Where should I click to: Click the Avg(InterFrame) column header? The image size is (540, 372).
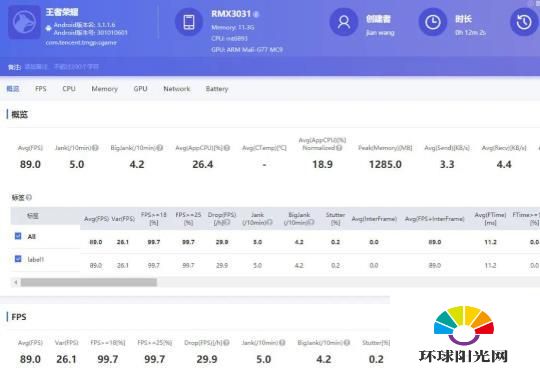coord(374,219)
